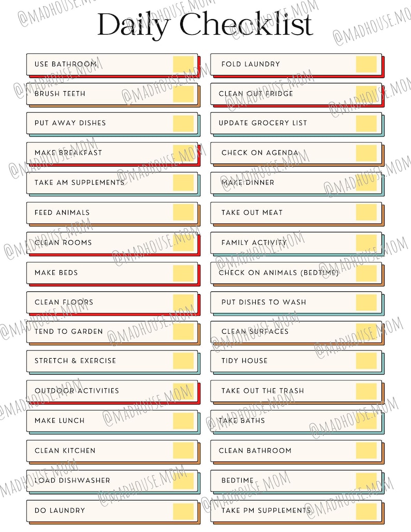Mark Put Away Dishes as done
Screen dimensions: 411x532
point(183,124)
